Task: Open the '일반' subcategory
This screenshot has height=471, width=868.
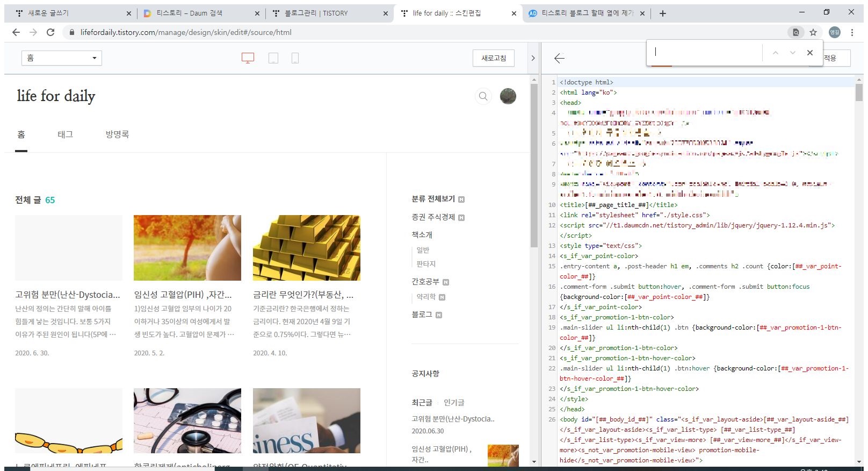Action: pos(423,250)
